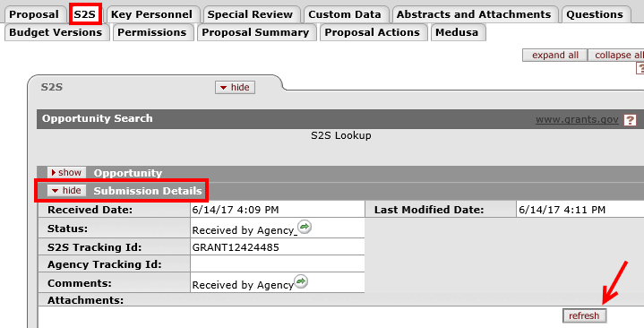
Task: Select tracking id GRANT12424485
Action: click(x=236, y=247)
